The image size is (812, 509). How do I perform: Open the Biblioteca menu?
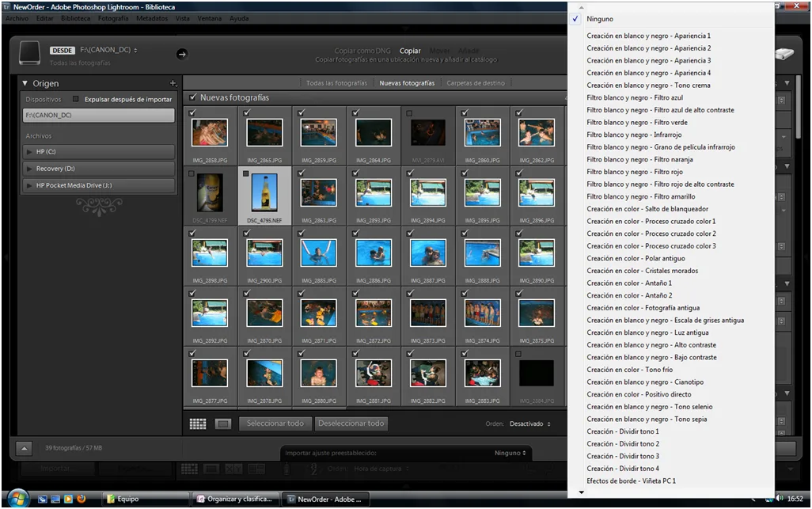(x=75, y=18)
